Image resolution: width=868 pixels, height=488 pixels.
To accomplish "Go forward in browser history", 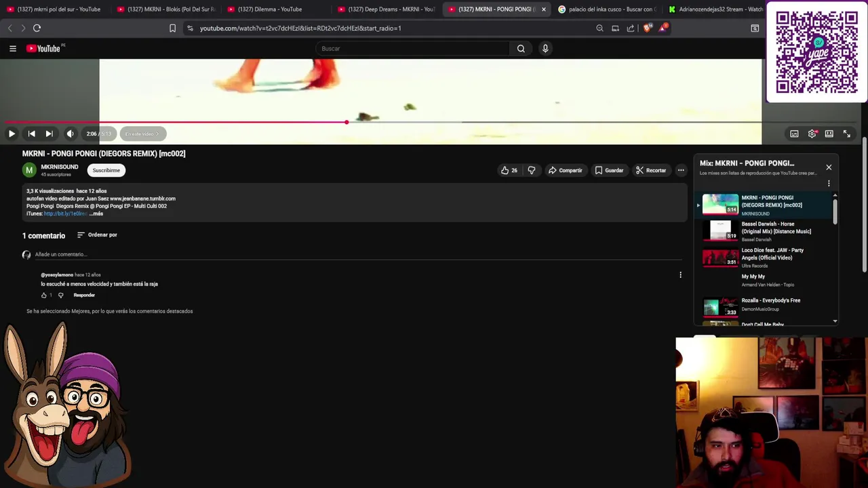I will [23, 28].
